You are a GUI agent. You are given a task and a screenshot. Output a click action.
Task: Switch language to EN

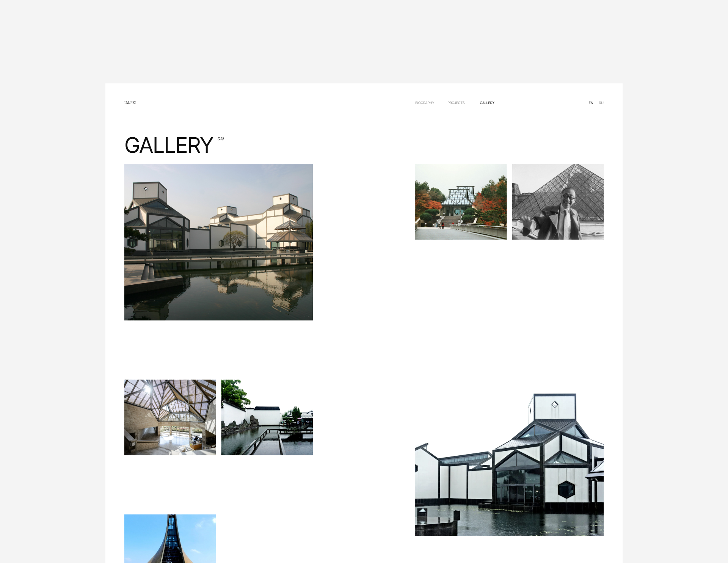pyautogui.click(x=591, y=103)
